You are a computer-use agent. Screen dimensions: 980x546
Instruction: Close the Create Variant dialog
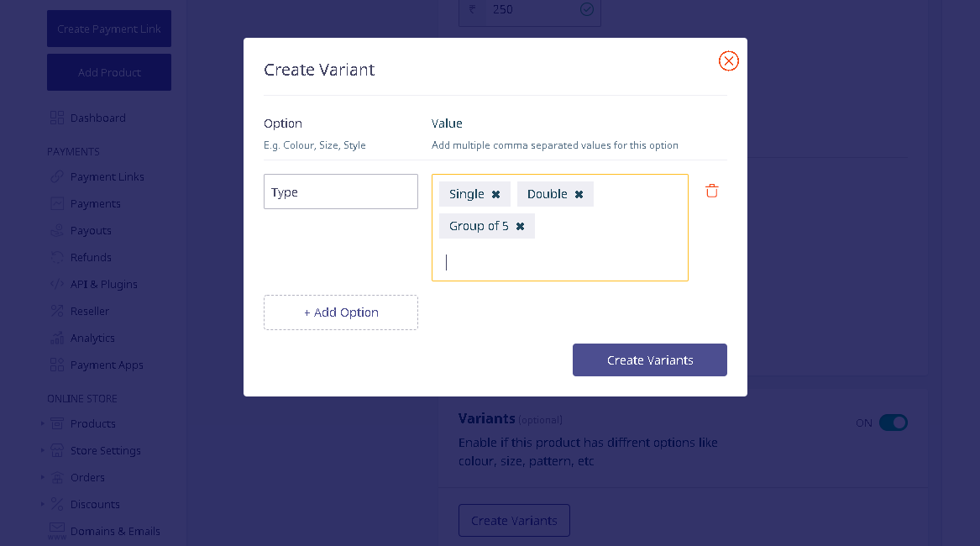pyautogui.click(x=729, y=60)
